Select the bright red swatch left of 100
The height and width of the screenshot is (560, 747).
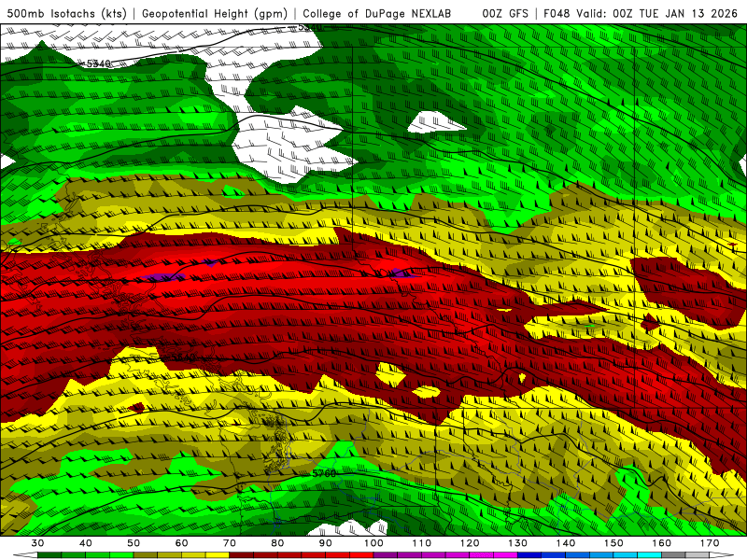tap(361, 555)
